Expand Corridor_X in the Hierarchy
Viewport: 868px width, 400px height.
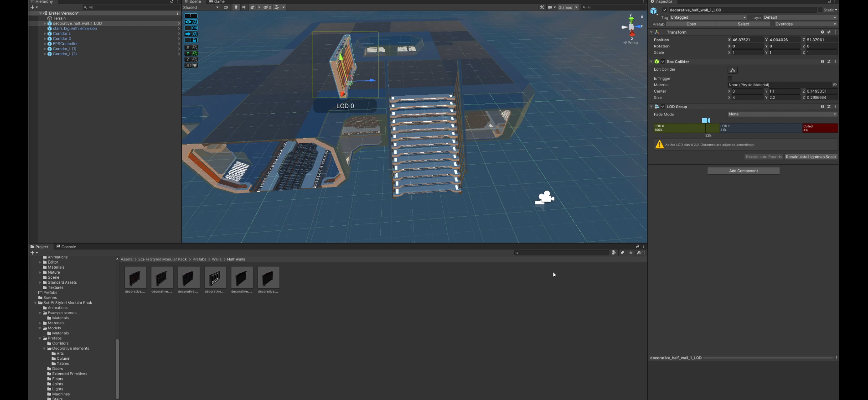coord(45,39)
